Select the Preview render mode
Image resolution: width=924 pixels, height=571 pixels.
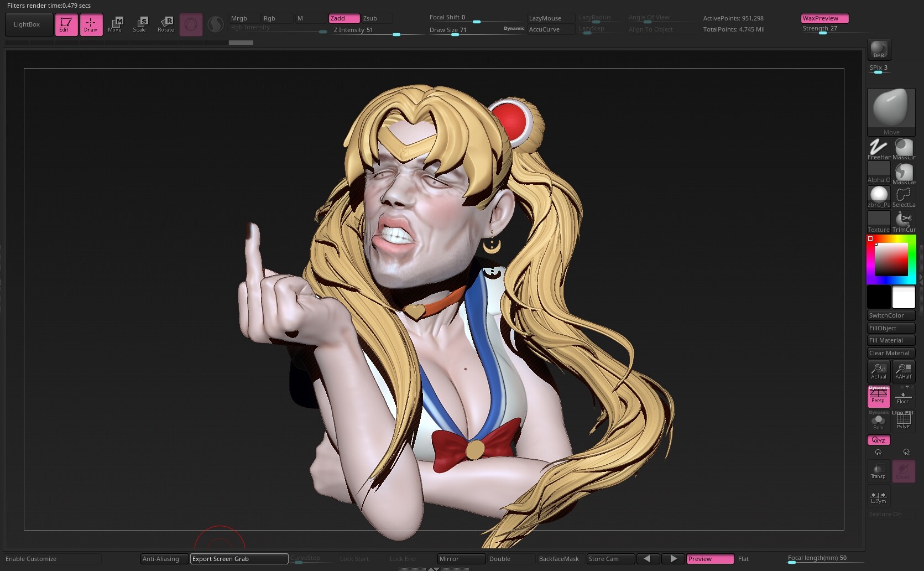[710, 559]
